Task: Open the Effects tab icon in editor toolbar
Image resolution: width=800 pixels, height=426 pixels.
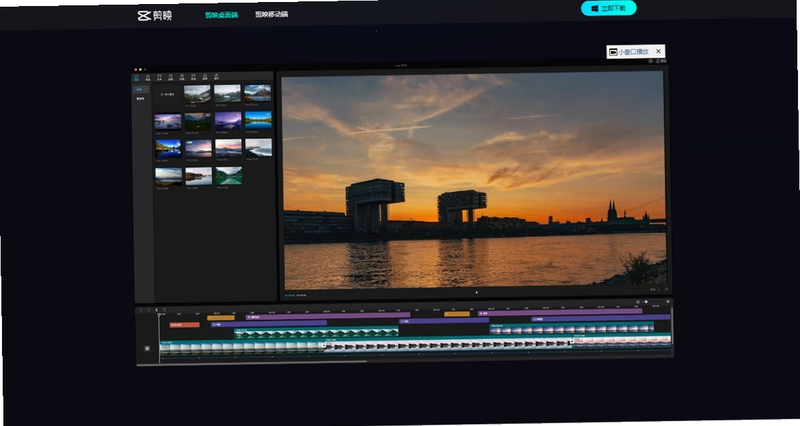Action: pyautogui.click(x=182, y=78)
